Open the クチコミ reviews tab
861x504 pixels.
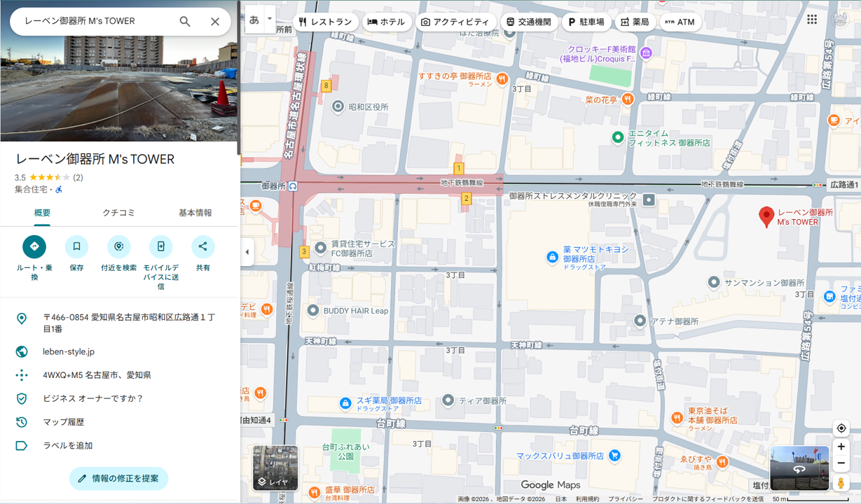(118, 213)
